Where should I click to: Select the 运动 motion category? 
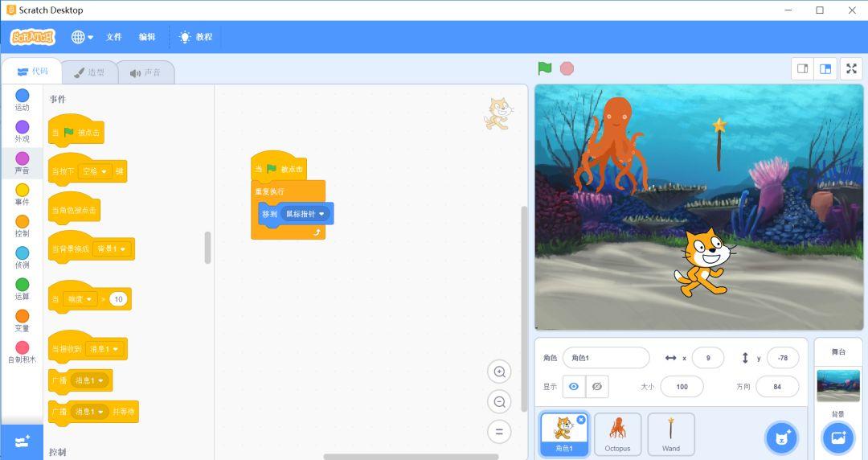(x=23, y=100)
